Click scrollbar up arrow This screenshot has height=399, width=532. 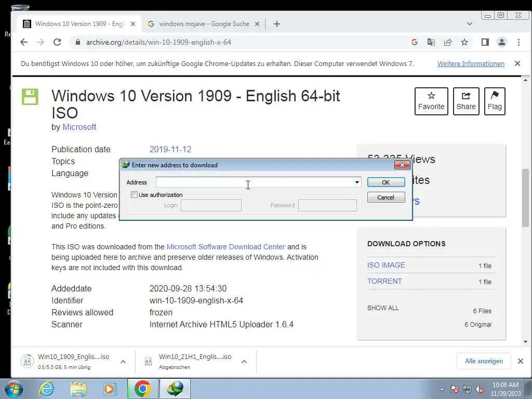click(526, 80)
